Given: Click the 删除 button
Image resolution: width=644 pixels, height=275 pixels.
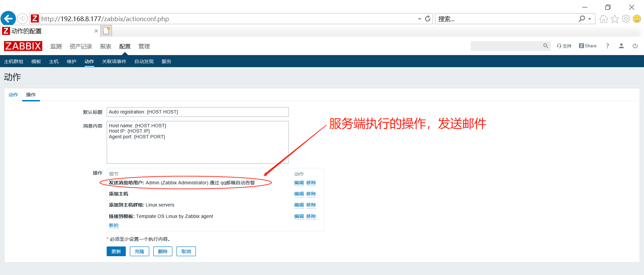Looking at the screenshot, I should pyautogui.click(x=163, y=251).
